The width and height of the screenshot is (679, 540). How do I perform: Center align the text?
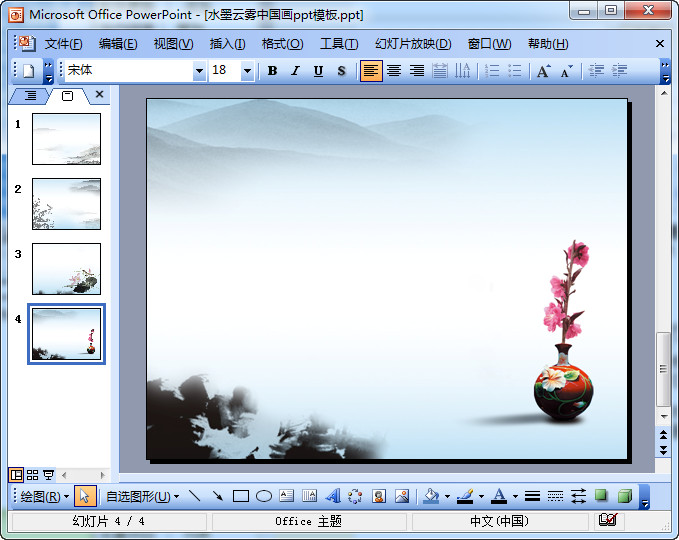tap(394, 71)
